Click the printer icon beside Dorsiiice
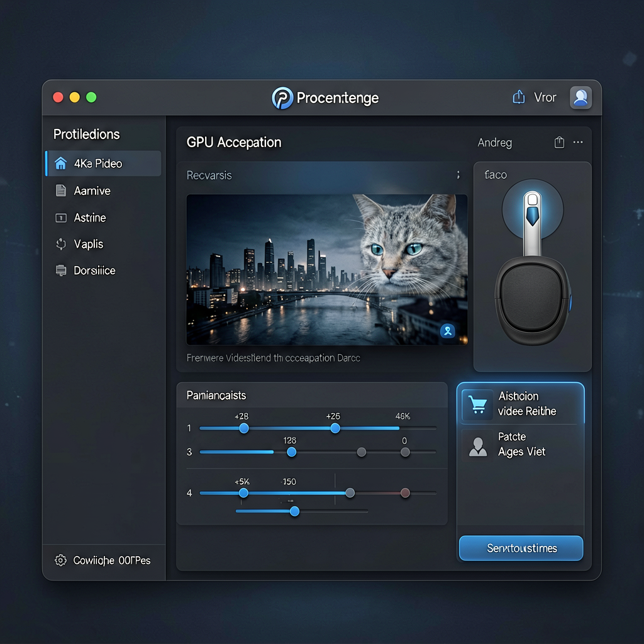Screen dimensions: 644x644 [61, 270]
